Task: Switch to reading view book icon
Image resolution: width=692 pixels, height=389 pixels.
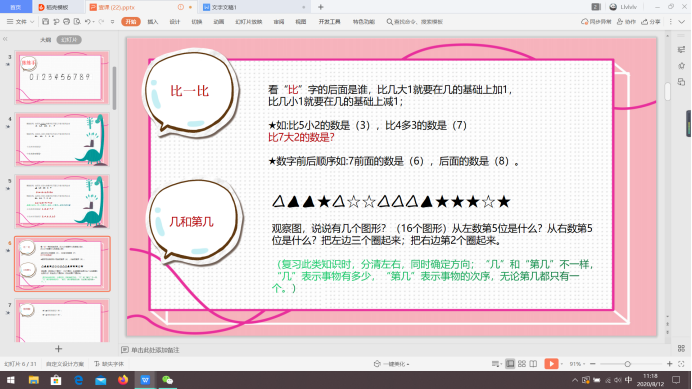Action: point(533,363)
